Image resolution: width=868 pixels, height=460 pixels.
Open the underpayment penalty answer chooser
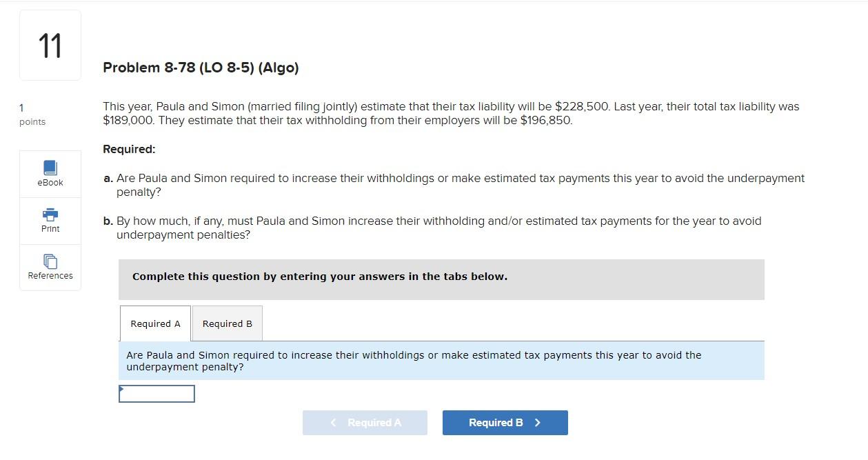click(x=157, y=393)
